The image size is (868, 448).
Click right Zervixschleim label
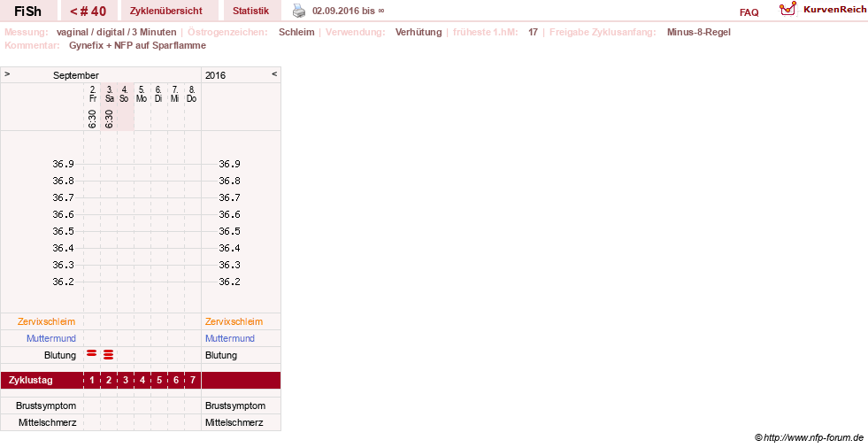click(234, 321)
